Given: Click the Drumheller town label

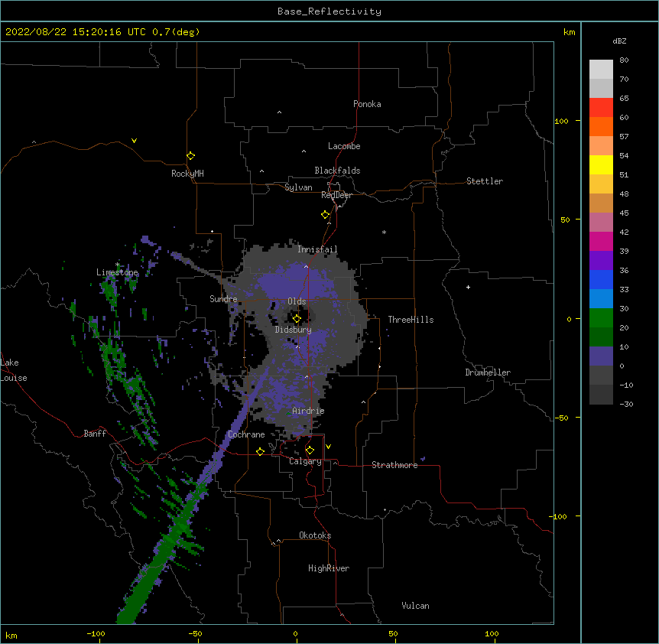Looking at the screenshot, I should (x=488, y=372).
